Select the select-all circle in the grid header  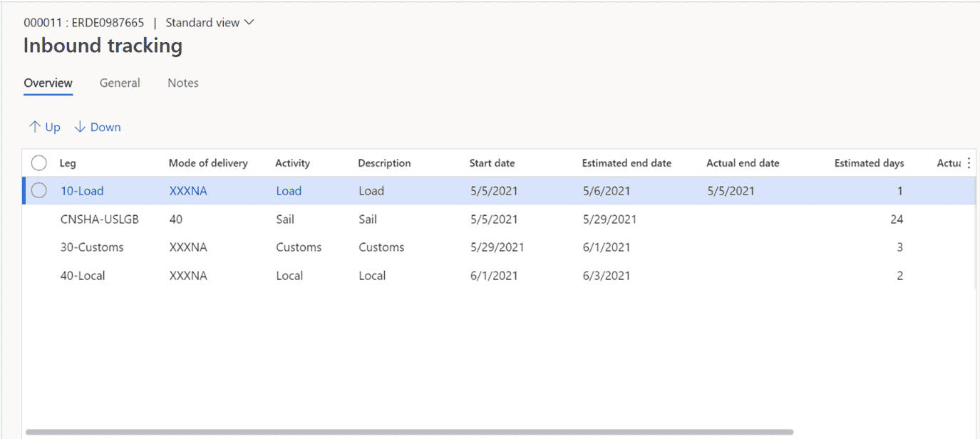coord(39,162)
